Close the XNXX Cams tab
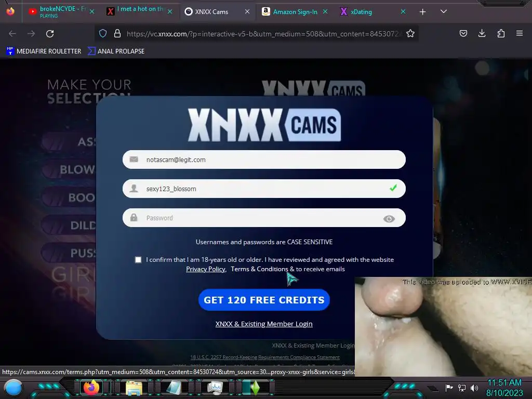This screenshot has width=532, height=399. click(247, 11)
